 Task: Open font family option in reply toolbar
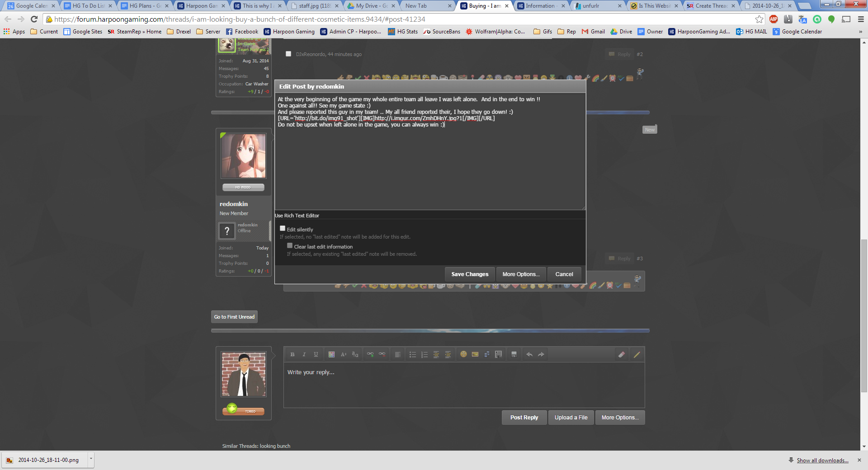[355, 355]
